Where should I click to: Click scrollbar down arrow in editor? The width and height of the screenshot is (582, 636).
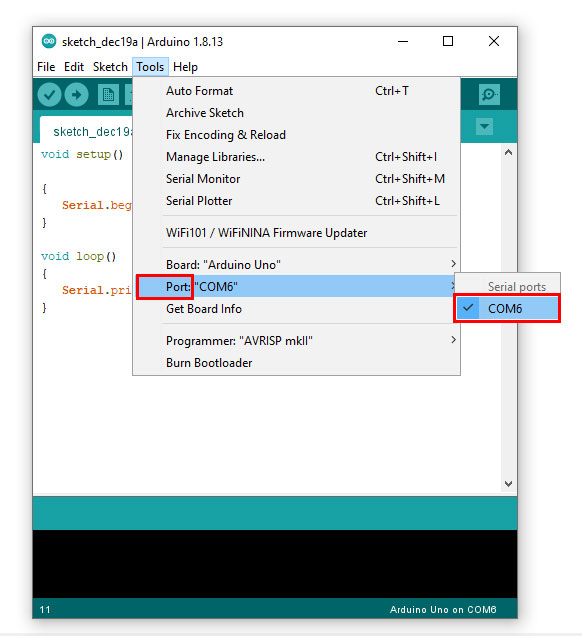(x=508, y=483)
